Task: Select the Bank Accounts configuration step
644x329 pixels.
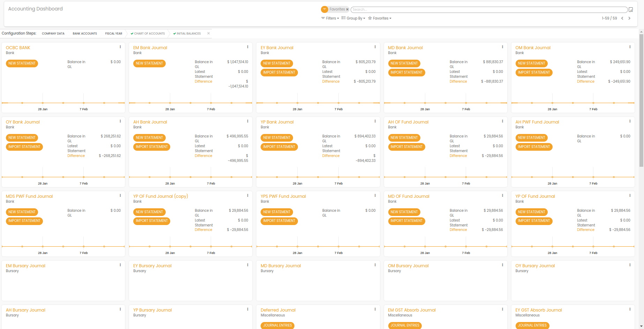Action: coord(85,33)
